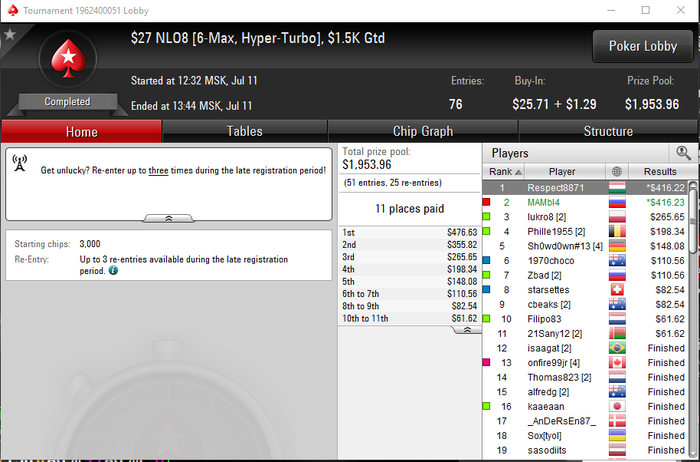Click Hungarian flag next to Respect8871
This screenshot has width=700, height=462.
click(617, 188)
